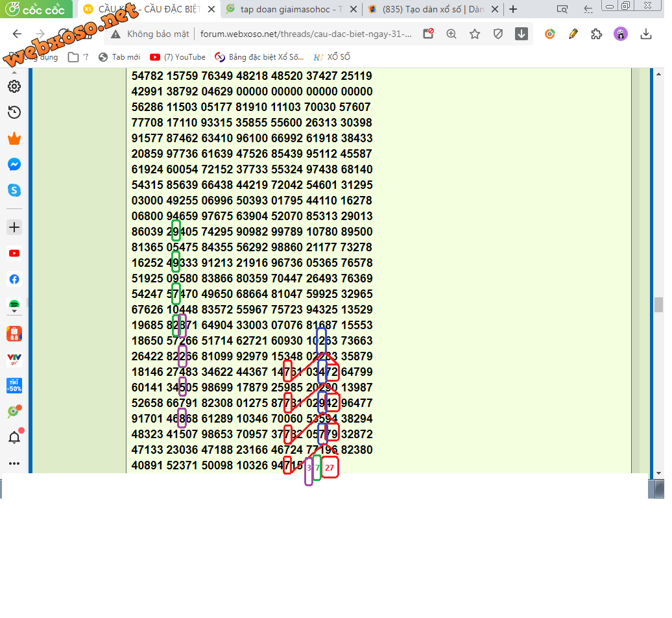Open Messenger in the sidebar
Screen dimensions: 672x618
point(14,165)
